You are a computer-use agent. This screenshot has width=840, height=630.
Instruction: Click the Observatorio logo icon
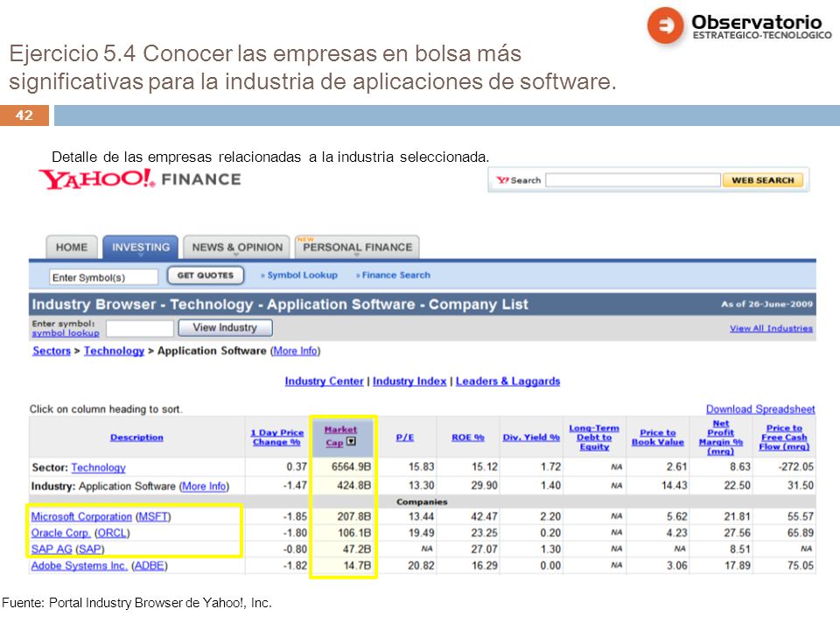coord(665,25)
